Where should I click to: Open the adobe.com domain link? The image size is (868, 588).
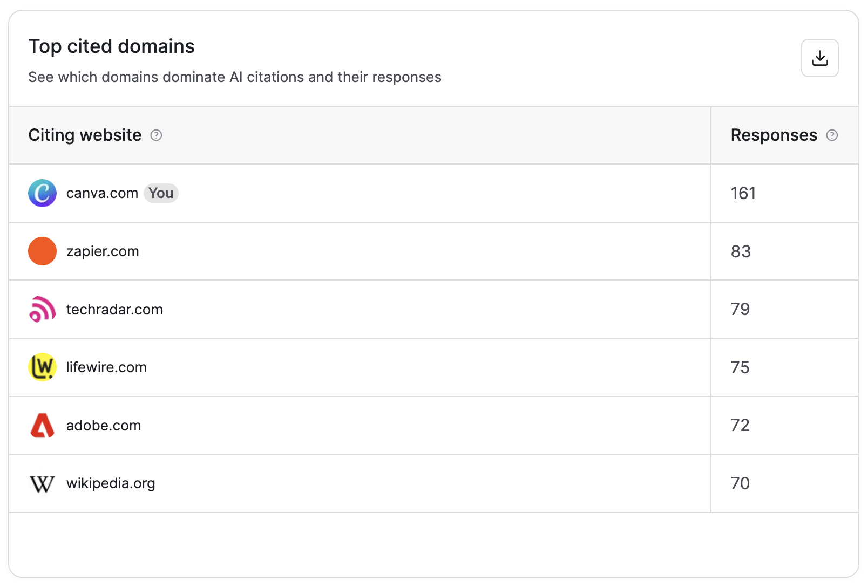point(104,426)
